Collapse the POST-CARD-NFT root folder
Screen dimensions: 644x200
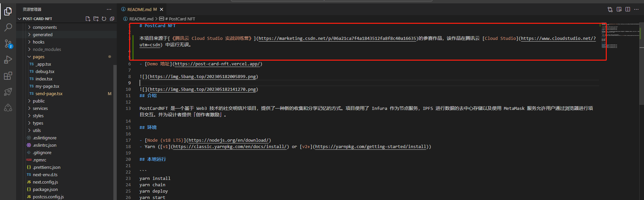tap(37, 19)
